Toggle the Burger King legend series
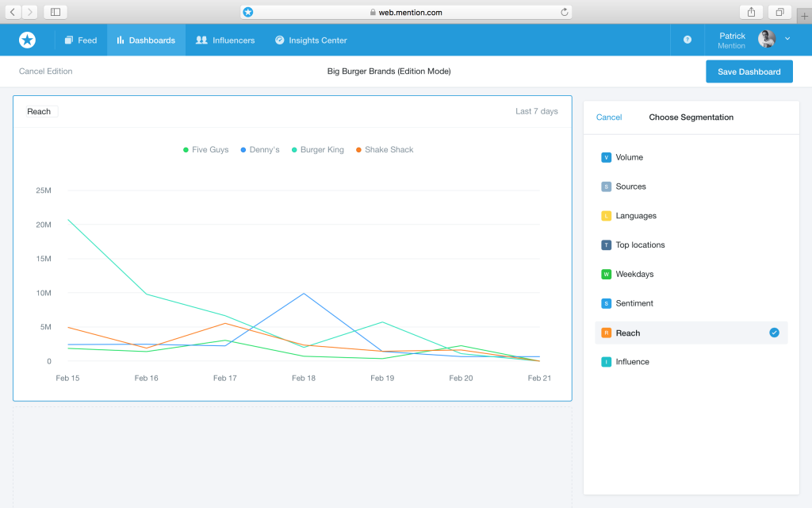 (x=317, y=149)
